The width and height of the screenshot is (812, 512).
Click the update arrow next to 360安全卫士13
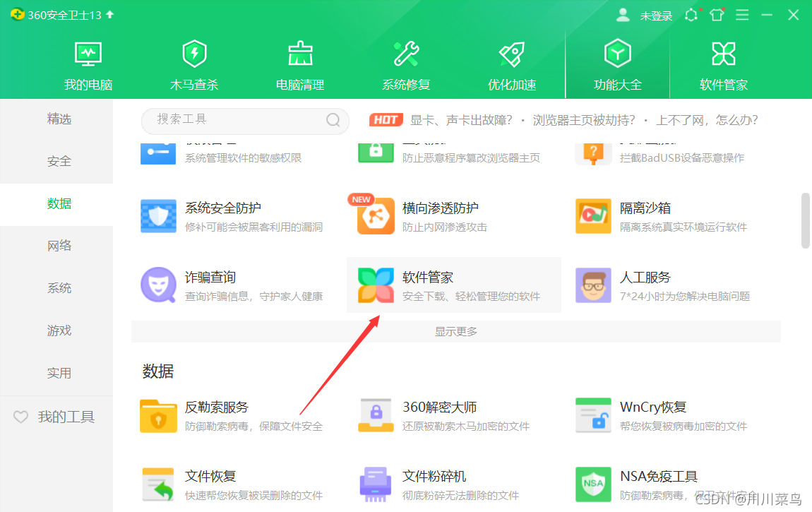109,15
